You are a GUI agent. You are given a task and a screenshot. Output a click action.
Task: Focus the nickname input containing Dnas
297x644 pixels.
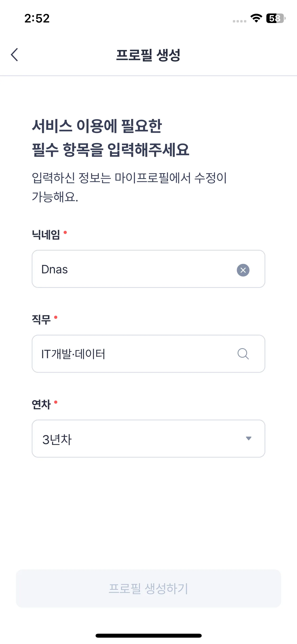[132, 269]
